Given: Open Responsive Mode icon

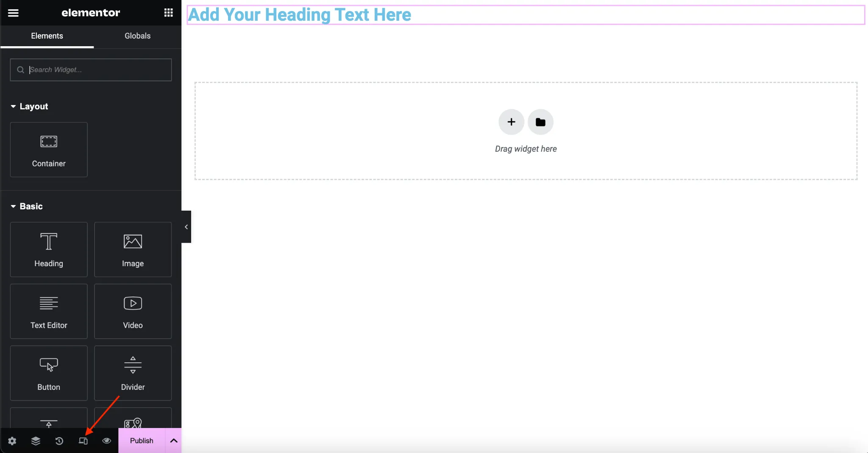Looking at the screenshot, I should (83, 441).
